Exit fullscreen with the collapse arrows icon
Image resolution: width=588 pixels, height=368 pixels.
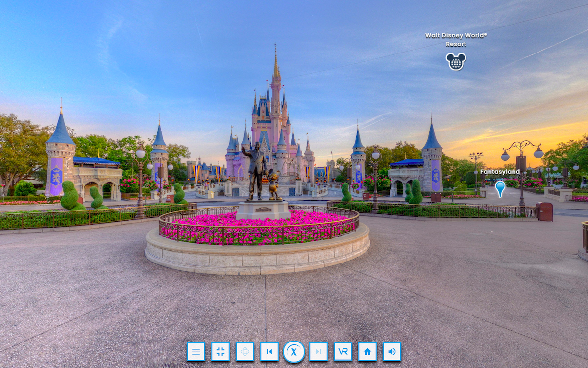coord(220,352)
